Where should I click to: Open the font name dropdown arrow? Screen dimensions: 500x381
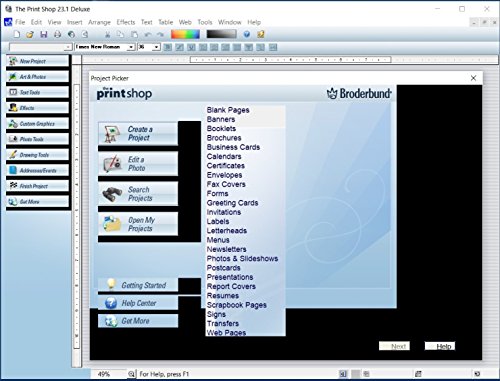(131, 47)
